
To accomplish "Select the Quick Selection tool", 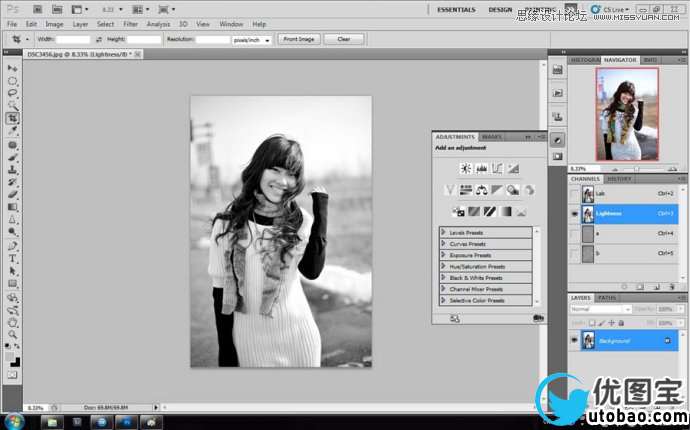I will tap(12, 106).
